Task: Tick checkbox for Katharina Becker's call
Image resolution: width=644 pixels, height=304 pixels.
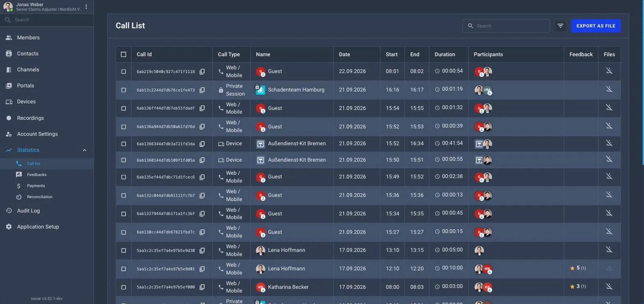Action: click(124, 287)
